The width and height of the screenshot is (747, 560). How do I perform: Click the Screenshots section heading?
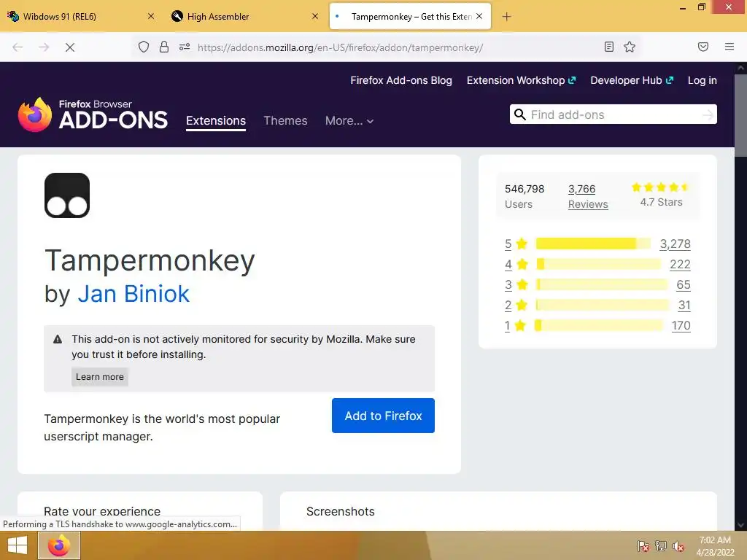[x=340, y=511]
